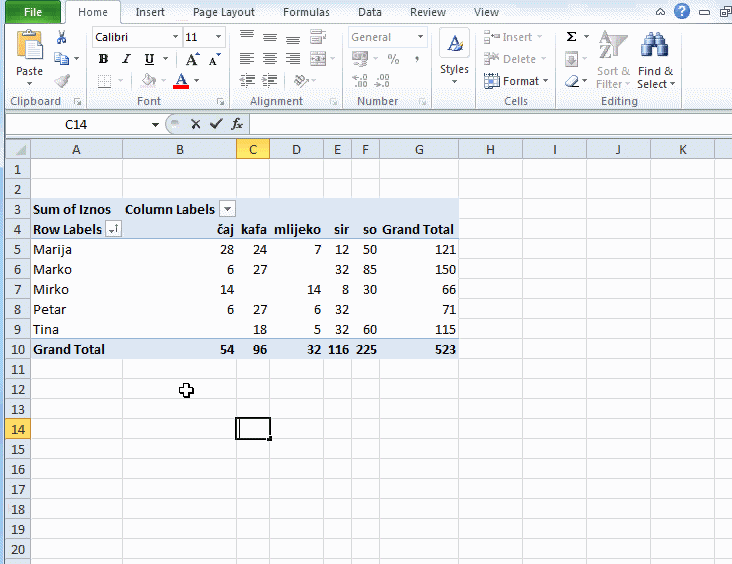
Task: Open the Formulas ribbon tab
Action: click(306, 12)
